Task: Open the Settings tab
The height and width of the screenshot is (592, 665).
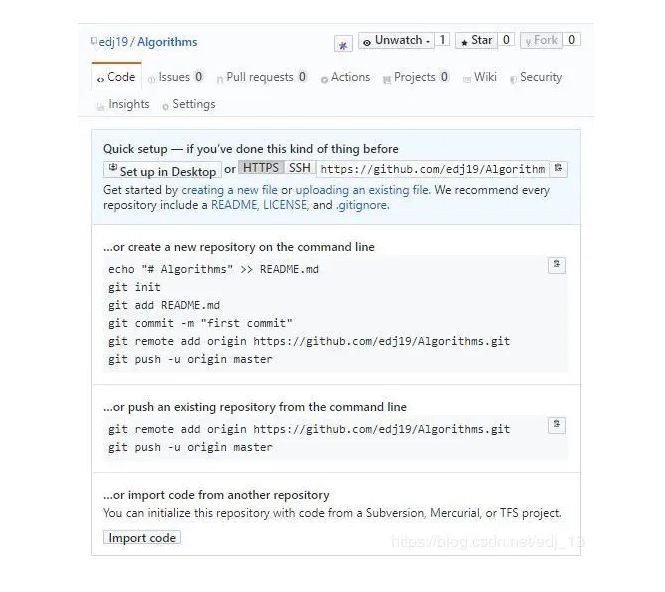Action: click(x=189, y=104)
